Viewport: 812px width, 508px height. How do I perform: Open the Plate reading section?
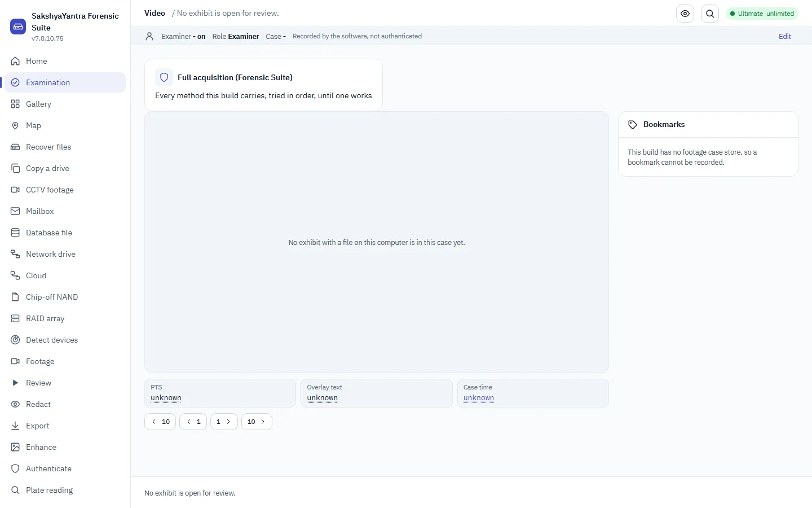pyautogui.click(x=65, y=490)
